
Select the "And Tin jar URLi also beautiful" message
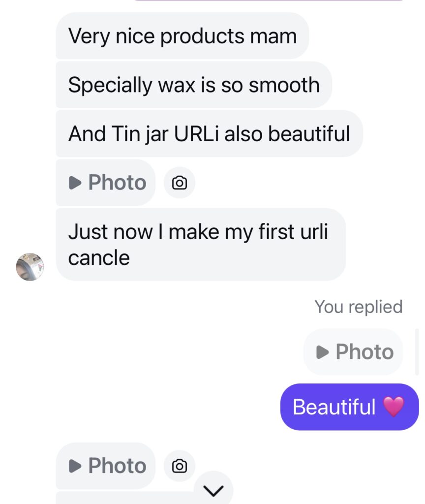[x=209, y=134]
